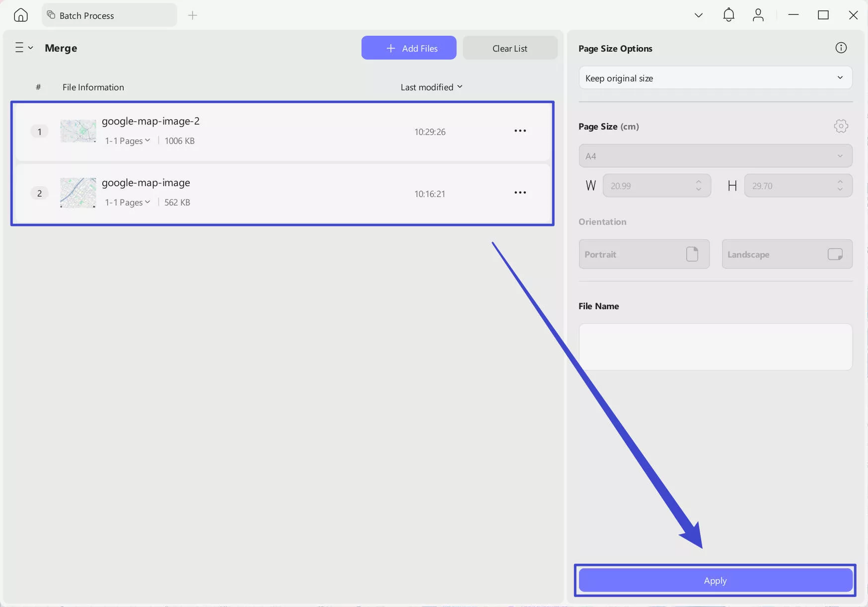Open the title bar chevron menu
Screen dimensions: 868x607
pos(699,15)
